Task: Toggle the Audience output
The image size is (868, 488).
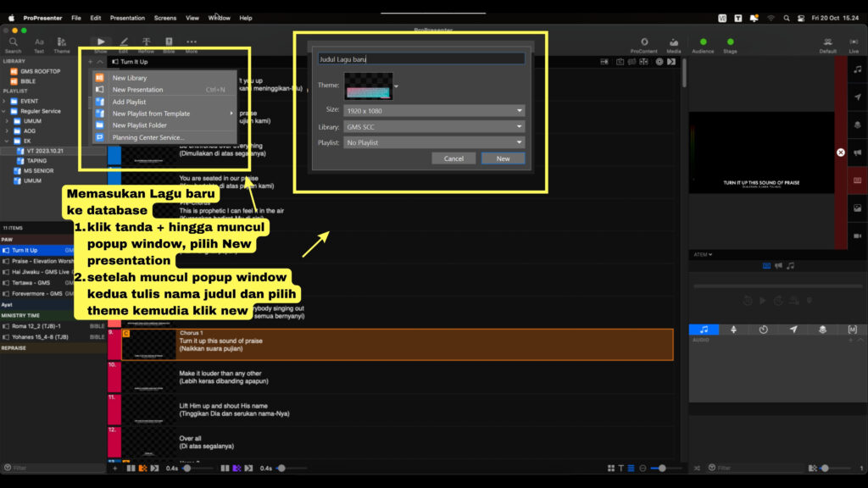Action: (703, 45)
